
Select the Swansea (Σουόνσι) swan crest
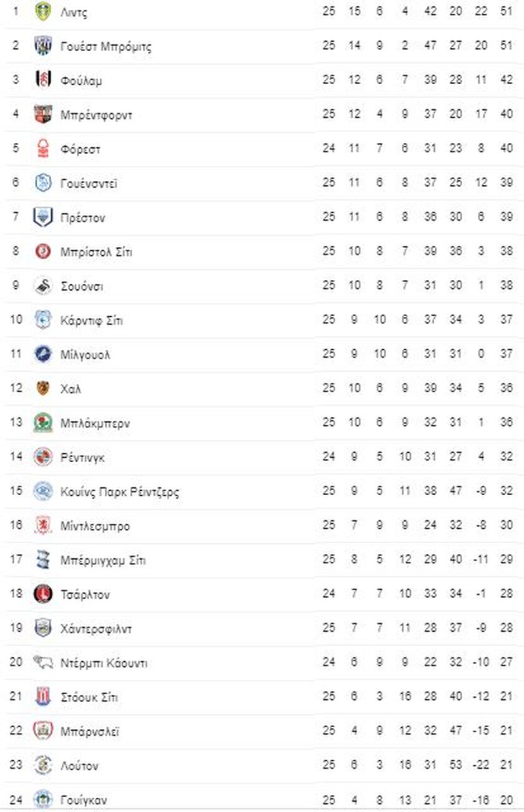coord(43,286)
